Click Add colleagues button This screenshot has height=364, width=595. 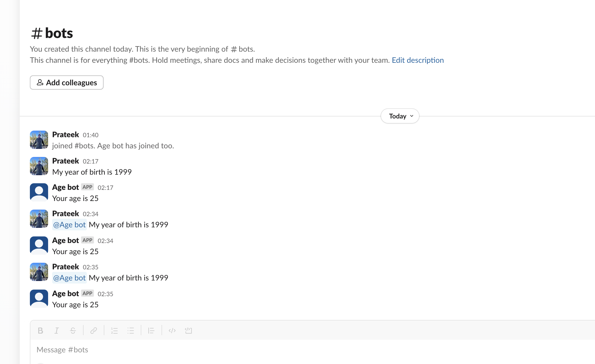pyautogui.click(x=67, y=83)
